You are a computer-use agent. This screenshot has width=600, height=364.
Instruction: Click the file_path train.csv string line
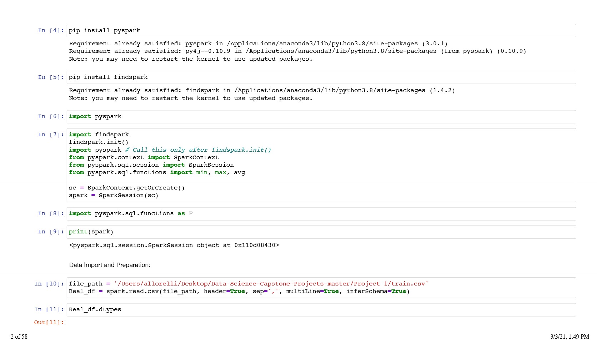tap(248, 284)
